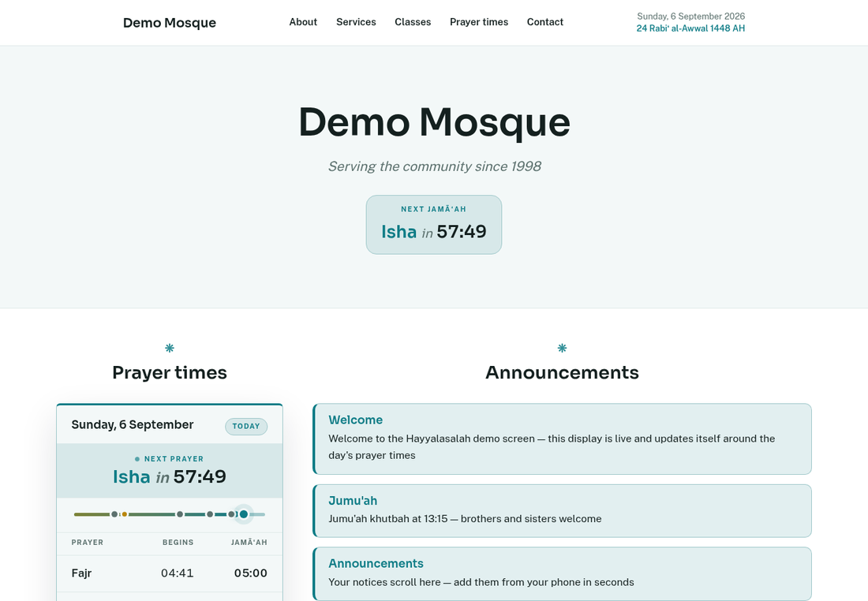Click the Hijri date 24 Rabi' al-Awwal 1448 AH
Screen dimensions: 868x601
pos(690,28)
